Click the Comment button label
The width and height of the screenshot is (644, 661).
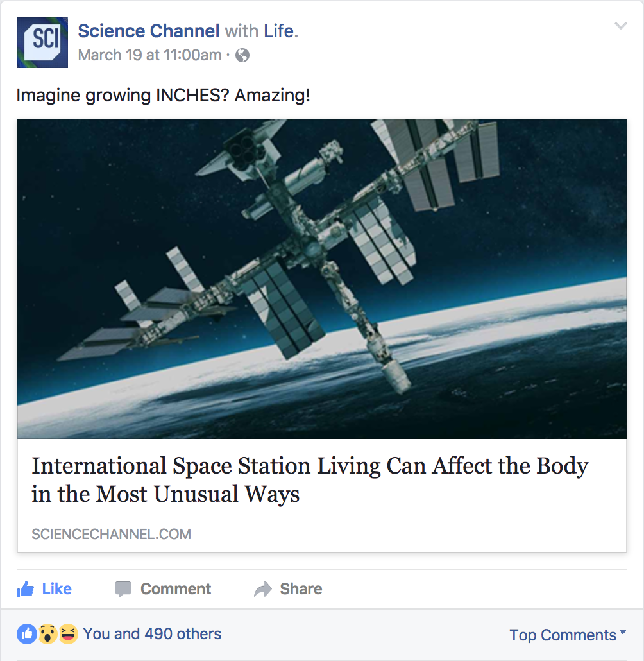(176, 589)
